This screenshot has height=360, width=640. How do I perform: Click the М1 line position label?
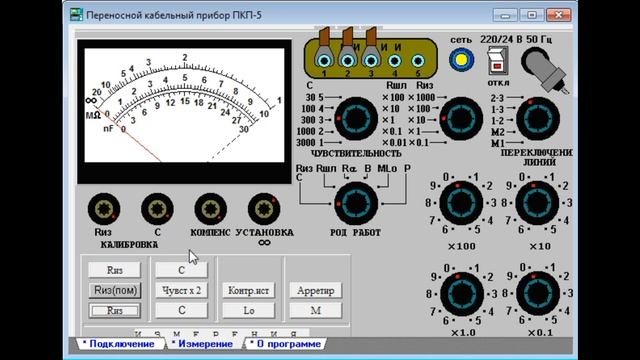[497, 143]
